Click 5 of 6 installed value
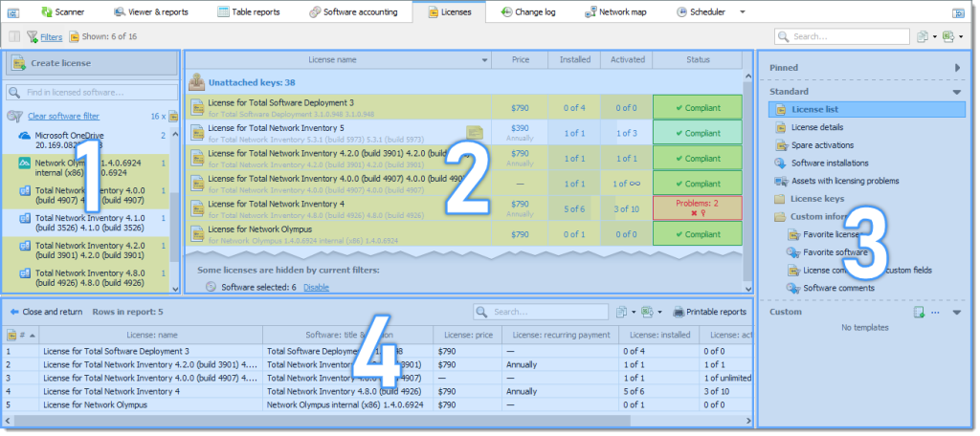Image resolution: width=980 pixels, height=436 pixels. click(x=574, y=209)
